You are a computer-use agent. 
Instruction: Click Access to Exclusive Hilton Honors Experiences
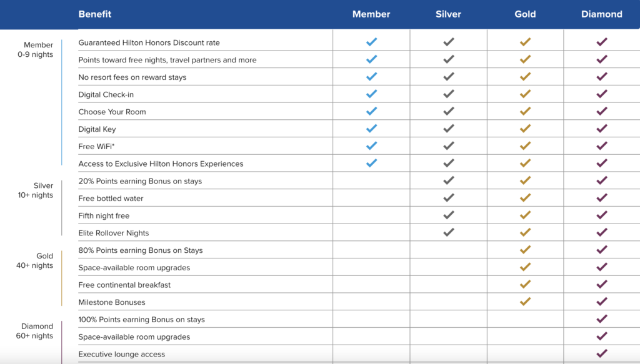pyautogui.click(x=161, y=164)
